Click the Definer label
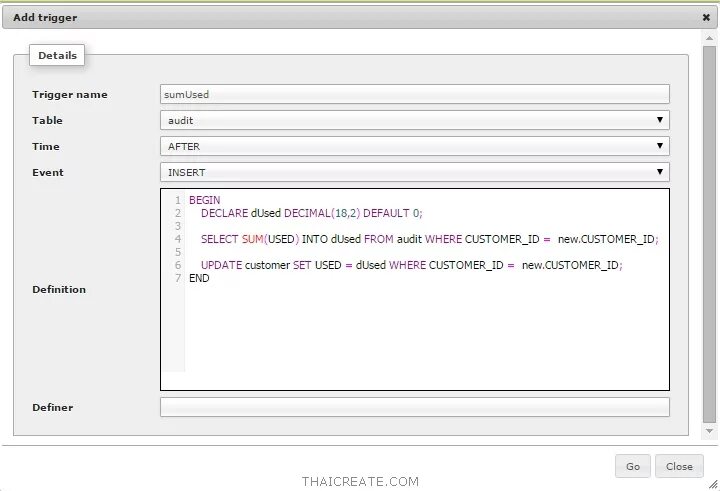This screenshot has height=491, width=720. 52,407
